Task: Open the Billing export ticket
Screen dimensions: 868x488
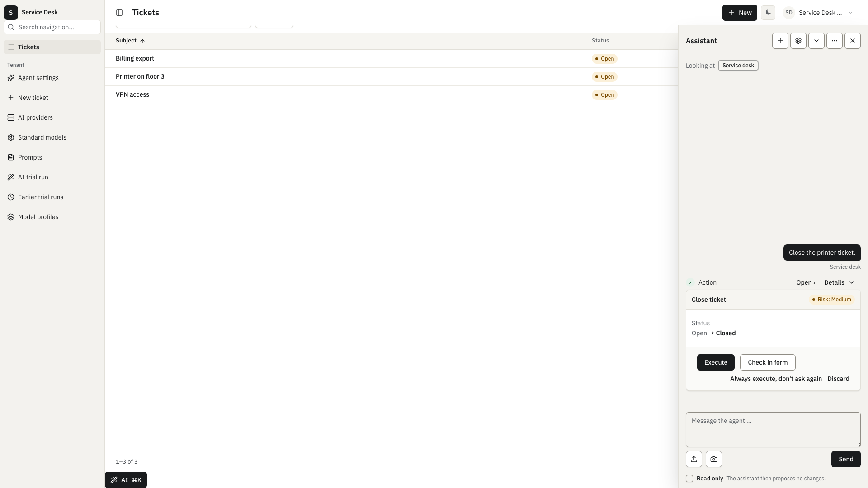Action: [x=135, y=58]
